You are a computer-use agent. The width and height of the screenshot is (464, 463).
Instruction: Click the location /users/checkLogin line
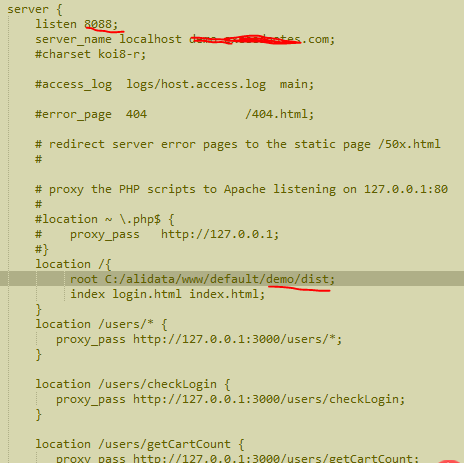133,384
